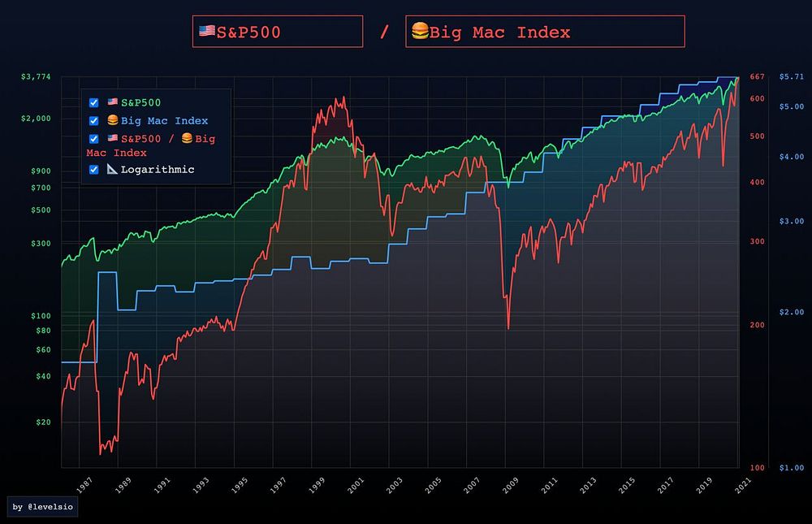Click the '1987' year label
This screenshot has height=524, width=812.
[84, 485]
